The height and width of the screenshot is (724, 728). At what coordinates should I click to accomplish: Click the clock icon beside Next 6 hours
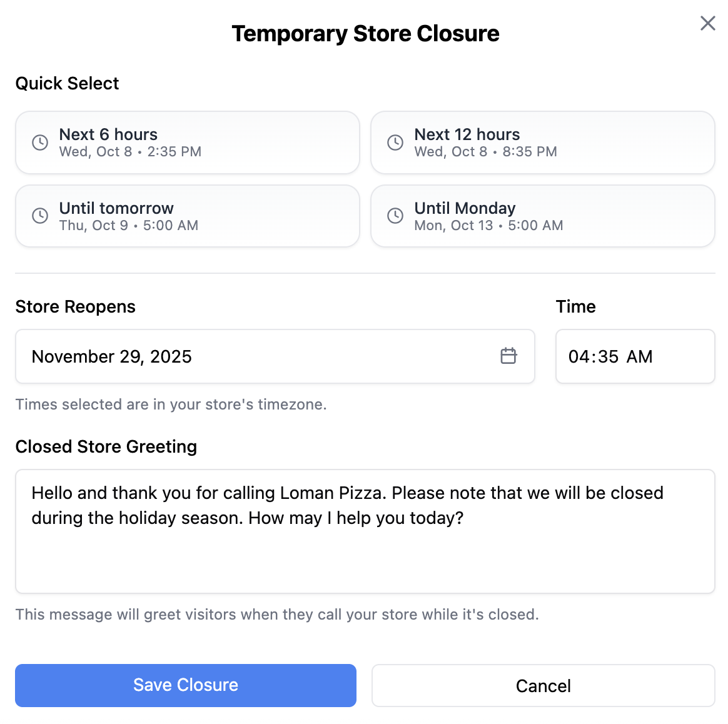click(x=40, y=143)
